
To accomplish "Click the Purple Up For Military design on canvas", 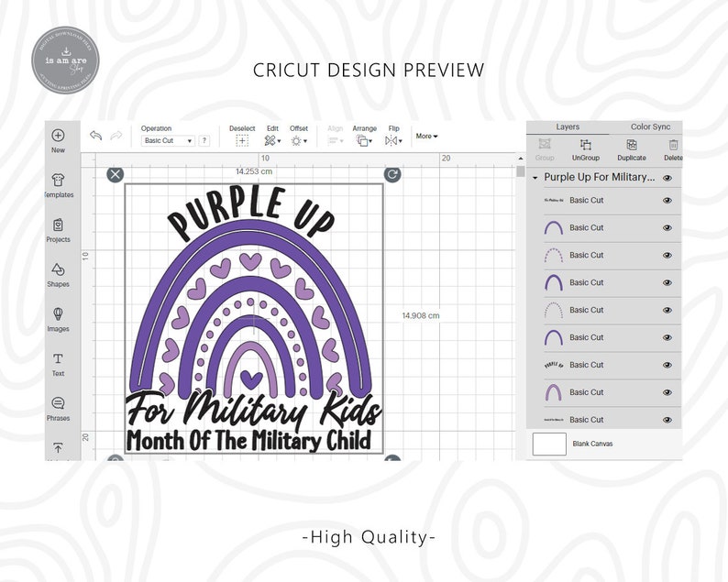I will (254, 318).
